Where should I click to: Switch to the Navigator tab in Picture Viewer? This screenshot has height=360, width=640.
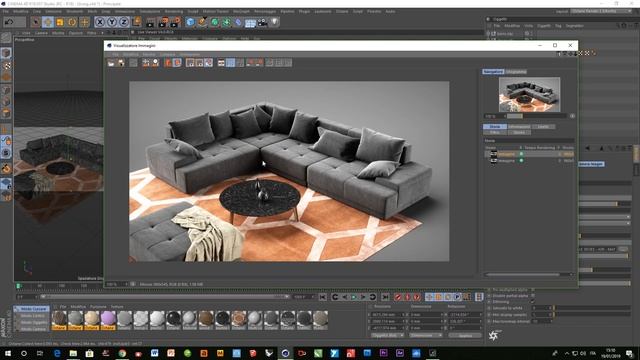pos(493,72)
